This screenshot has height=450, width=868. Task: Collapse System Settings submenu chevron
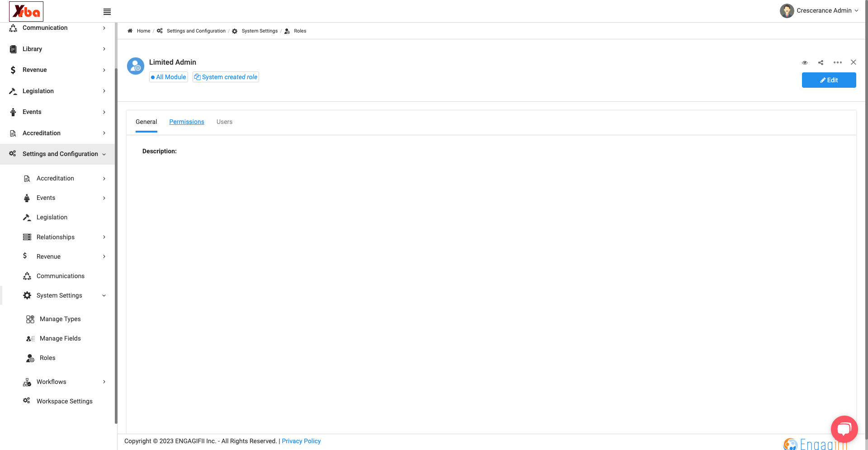click(x=104, y=296)
